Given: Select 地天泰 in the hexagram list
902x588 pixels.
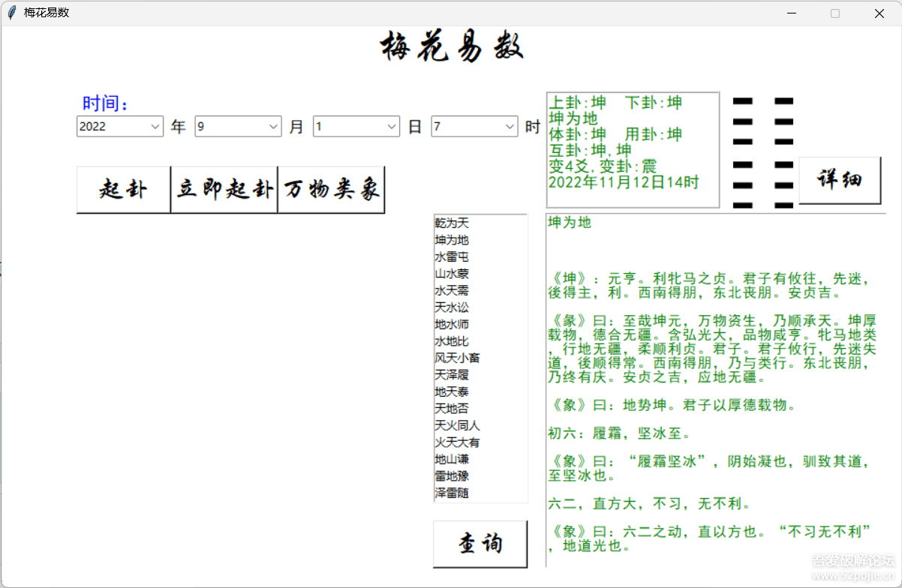Looking at the screenshot, I should [452, 391].
